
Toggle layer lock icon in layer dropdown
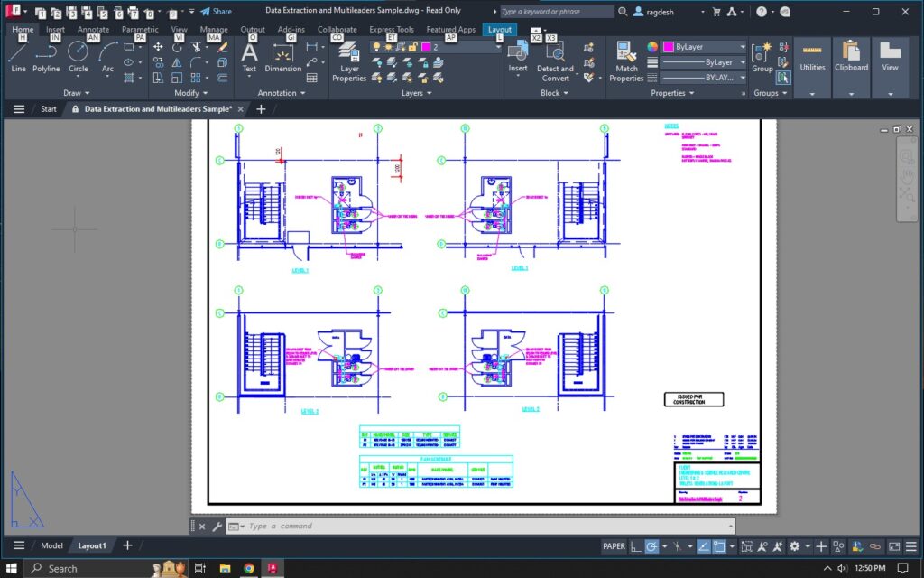point(412,47)
